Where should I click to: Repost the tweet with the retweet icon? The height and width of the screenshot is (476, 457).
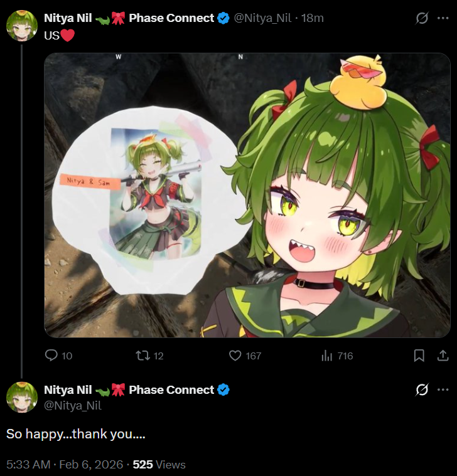[142, 355]
